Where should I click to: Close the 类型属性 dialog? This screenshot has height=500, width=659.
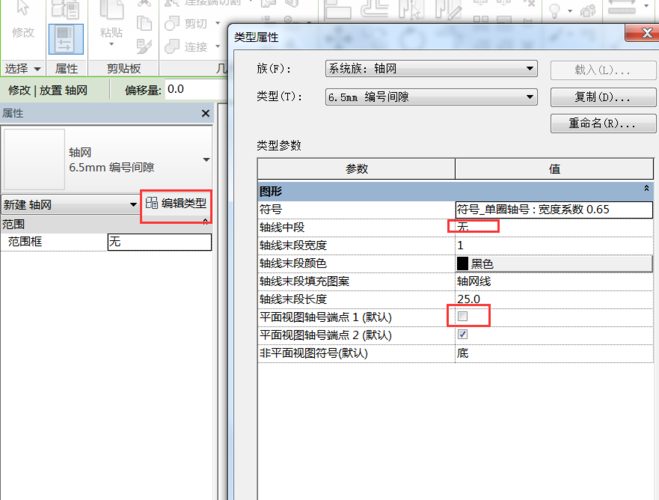tap(644, 32)
